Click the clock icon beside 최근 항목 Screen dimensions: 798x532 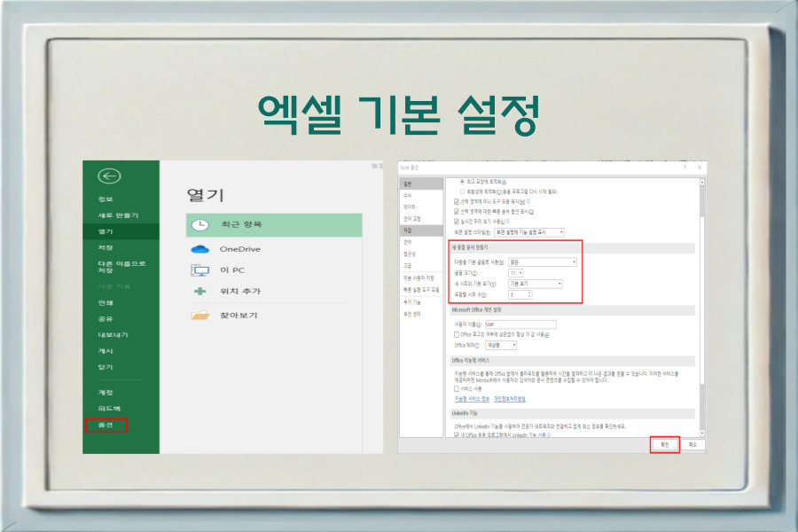click(x=200, y=224)
